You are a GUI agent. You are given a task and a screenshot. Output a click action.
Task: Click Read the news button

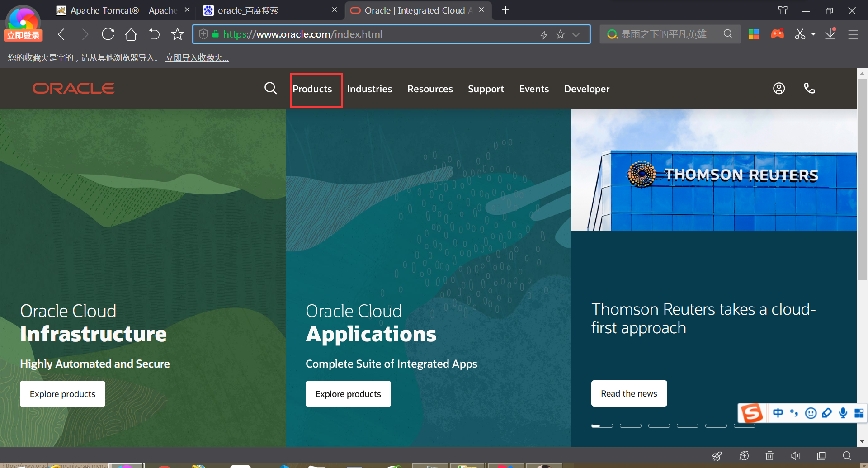629,393
